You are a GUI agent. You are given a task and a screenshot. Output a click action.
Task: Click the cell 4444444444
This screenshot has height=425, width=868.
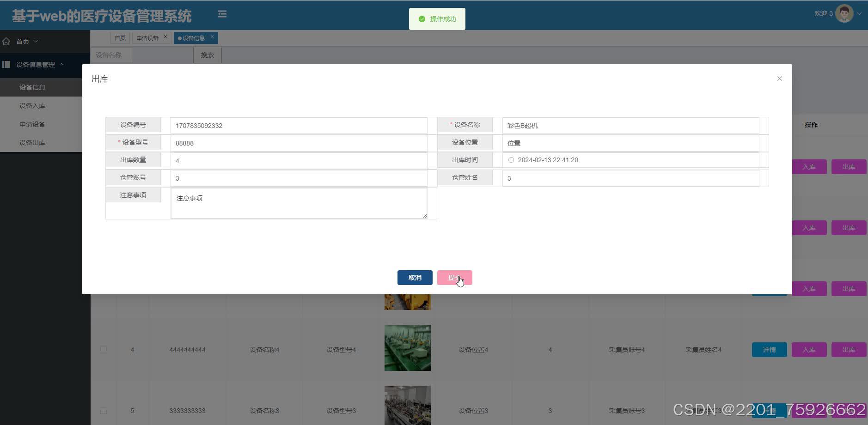(187, 350)
